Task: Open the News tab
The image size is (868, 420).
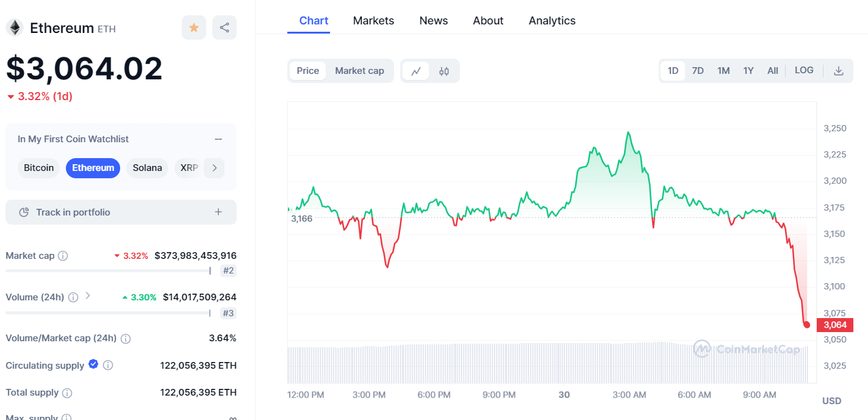Action: coord(434,21)
